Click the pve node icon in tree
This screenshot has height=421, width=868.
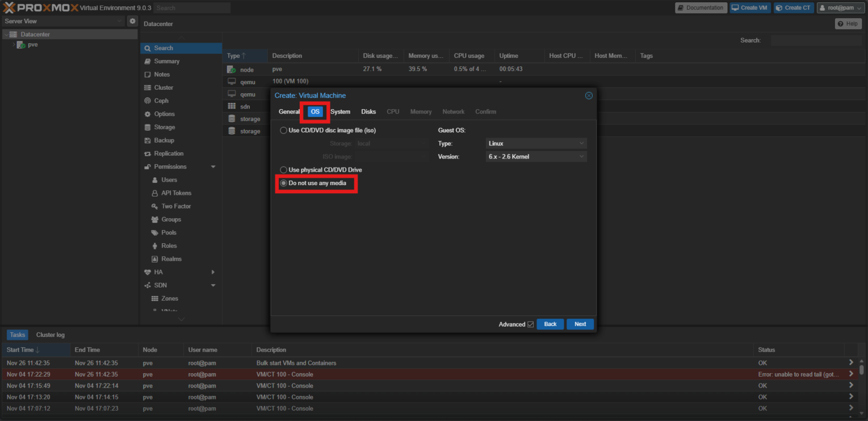click(21, 45)
